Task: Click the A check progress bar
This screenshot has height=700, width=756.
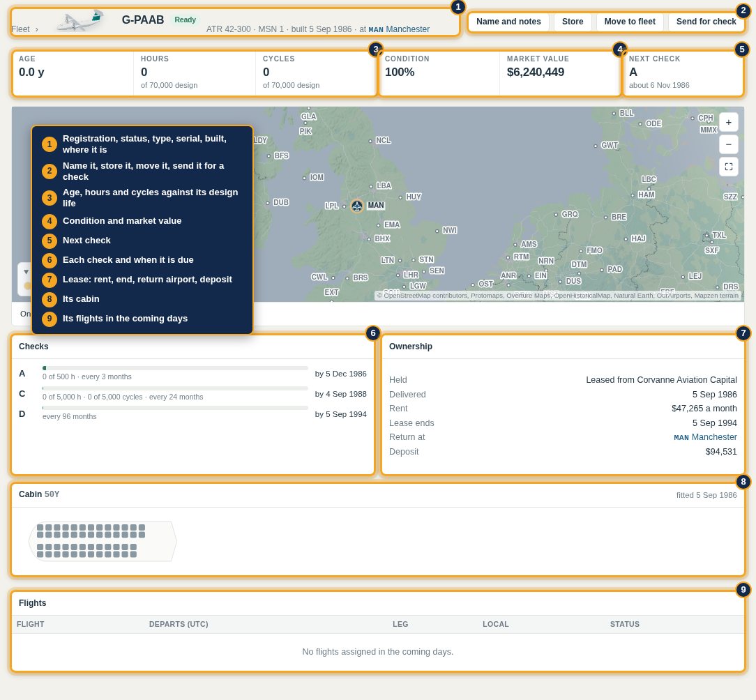Action: coord(175,368)
